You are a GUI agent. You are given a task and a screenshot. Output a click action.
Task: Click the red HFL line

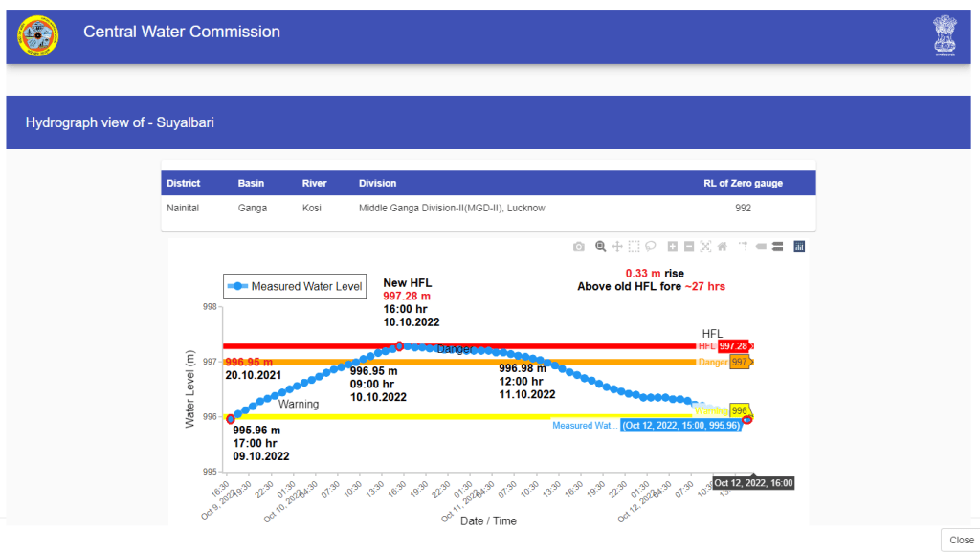574,345
